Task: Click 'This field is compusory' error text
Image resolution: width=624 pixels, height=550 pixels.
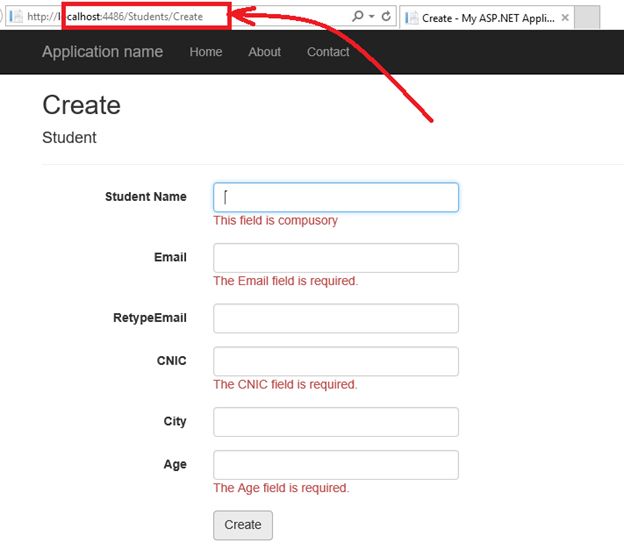Action: tap(275, 220)
